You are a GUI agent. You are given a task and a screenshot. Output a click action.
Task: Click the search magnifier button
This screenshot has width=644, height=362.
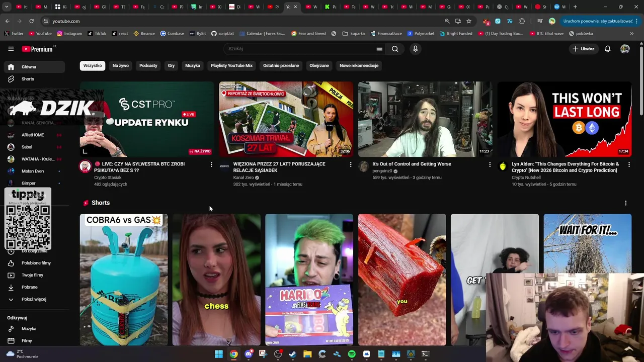coord(395,49)
